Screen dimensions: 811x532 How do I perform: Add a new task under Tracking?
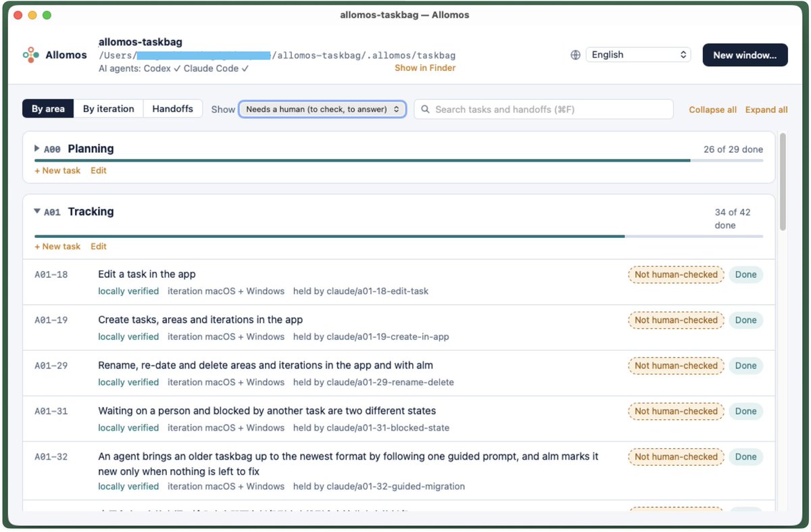(x=57, y=247)
